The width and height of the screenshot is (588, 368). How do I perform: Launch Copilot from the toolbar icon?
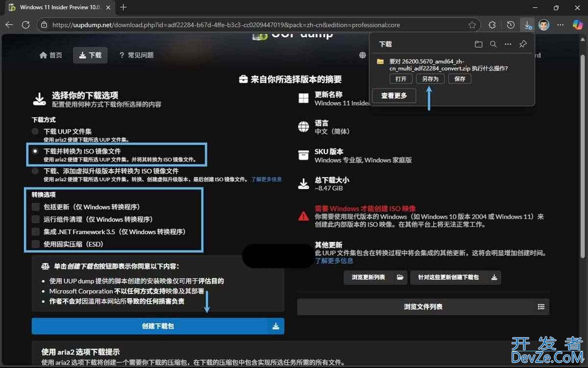pos(578,25)
